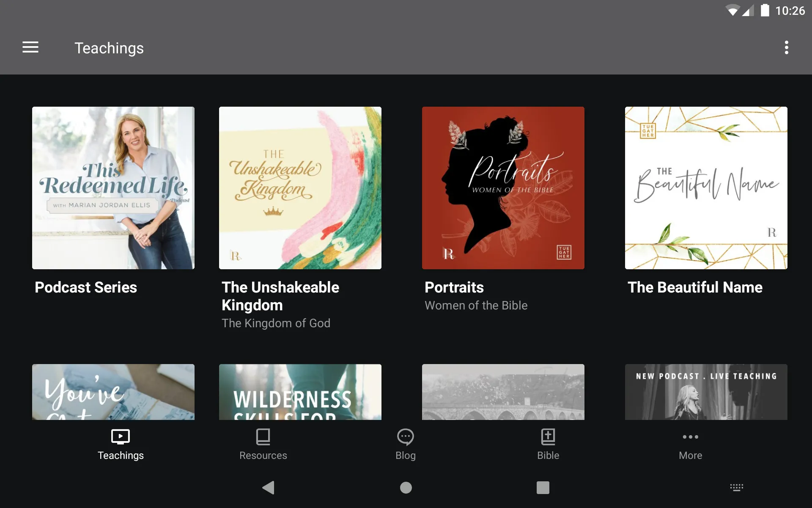
Task: Open the Teachings navigation icon
Action: point(120,444)
